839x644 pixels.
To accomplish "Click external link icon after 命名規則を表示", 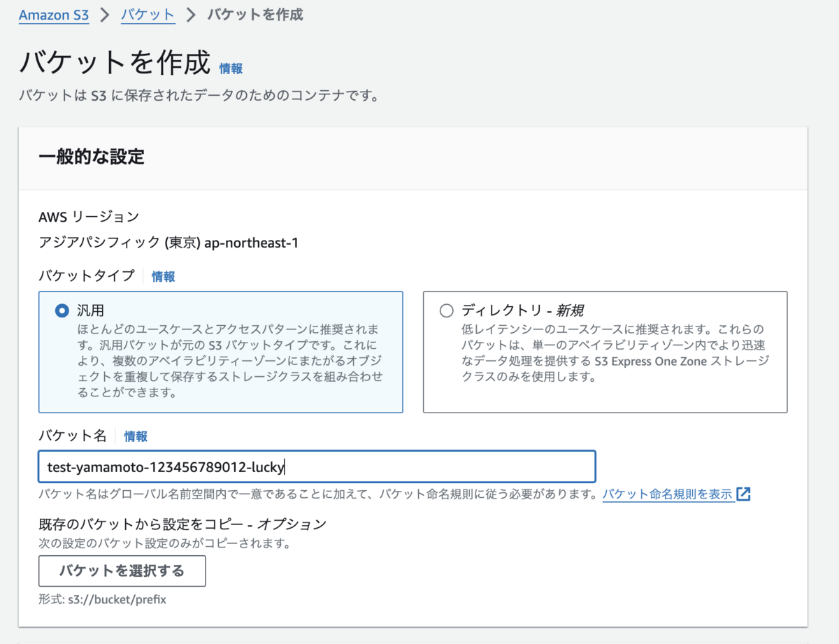I will 743,494.
